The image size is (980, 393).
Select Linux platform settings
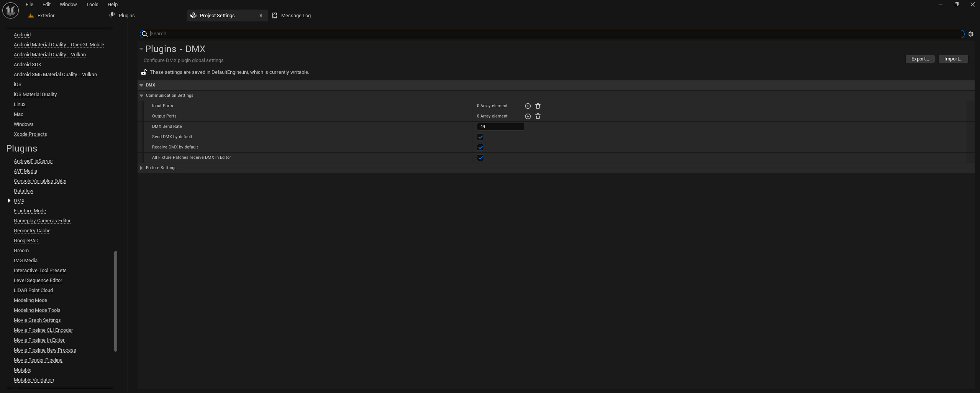click(x=20, y=104)
